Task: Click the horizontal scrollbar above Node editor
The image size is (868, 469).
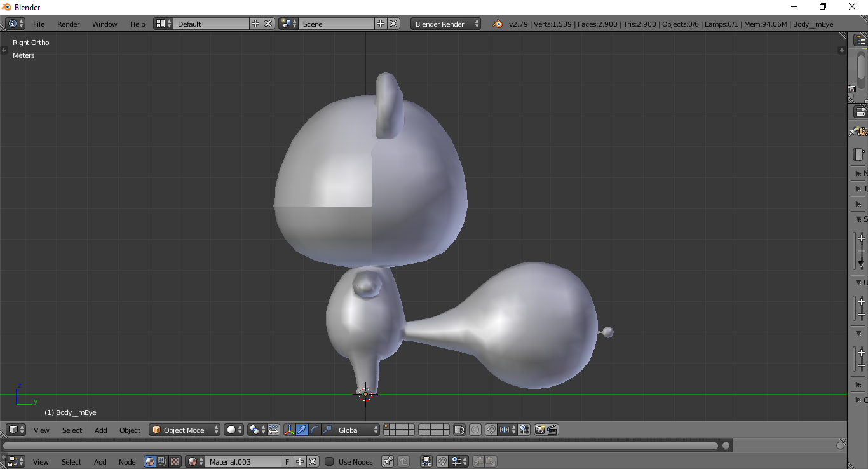Action: [361, 445]
